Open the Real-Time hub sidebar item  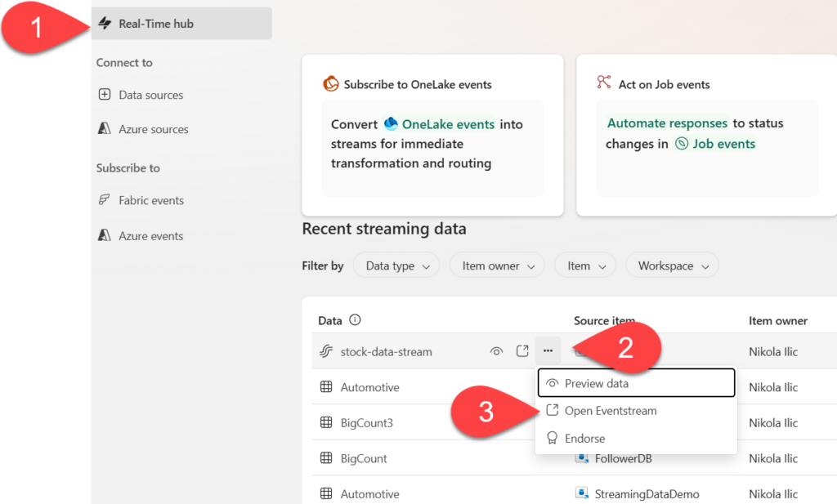click(155, 24)
